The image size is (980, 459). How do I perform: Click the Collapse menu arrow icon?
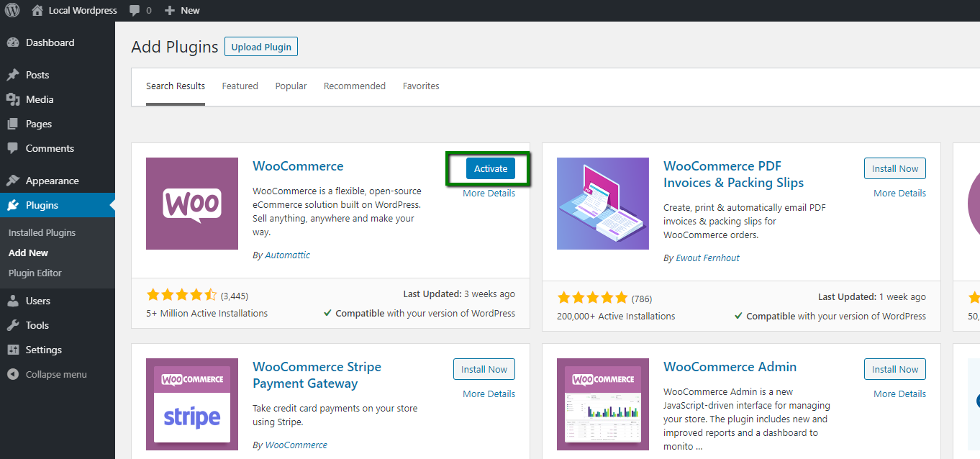coord(13,374)
